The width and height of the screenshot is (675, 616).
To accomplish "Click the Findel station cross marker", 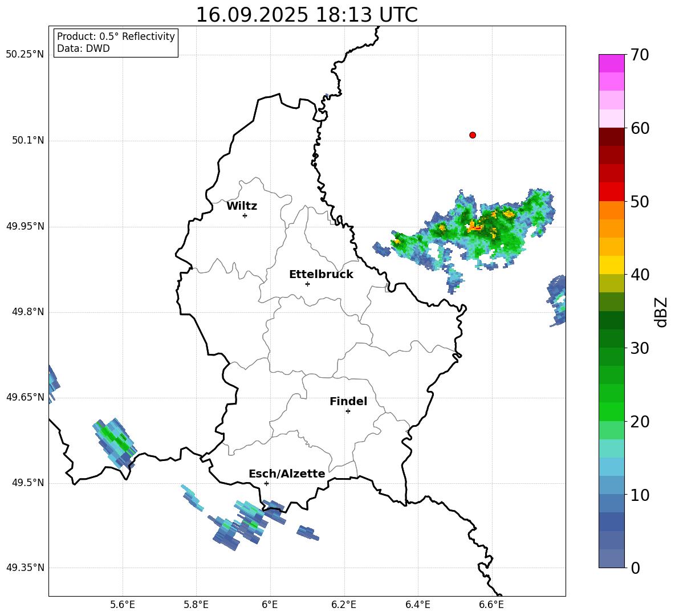I will (x=348, y=411).
